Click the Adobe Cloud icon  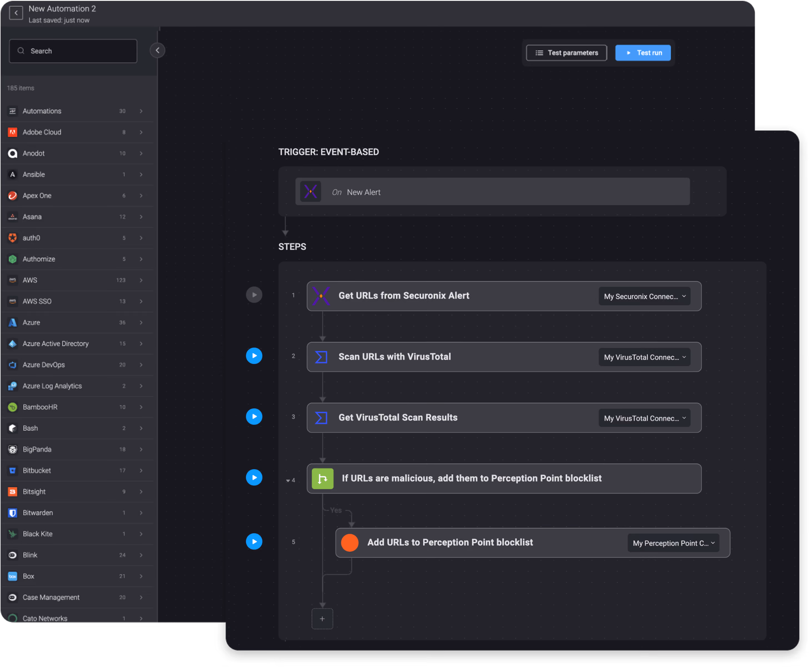pos(13,132)
